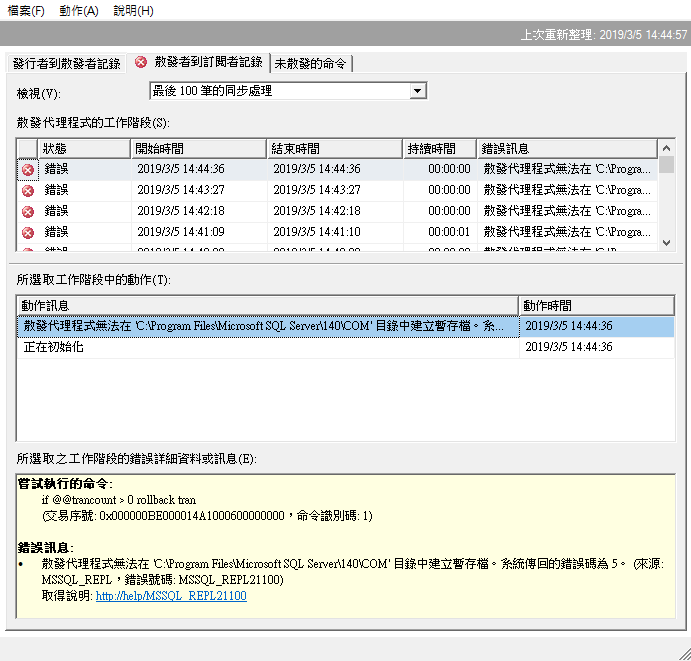Open the 檔案(F) menu
691x661 pixels.
(x=26, y=11)
